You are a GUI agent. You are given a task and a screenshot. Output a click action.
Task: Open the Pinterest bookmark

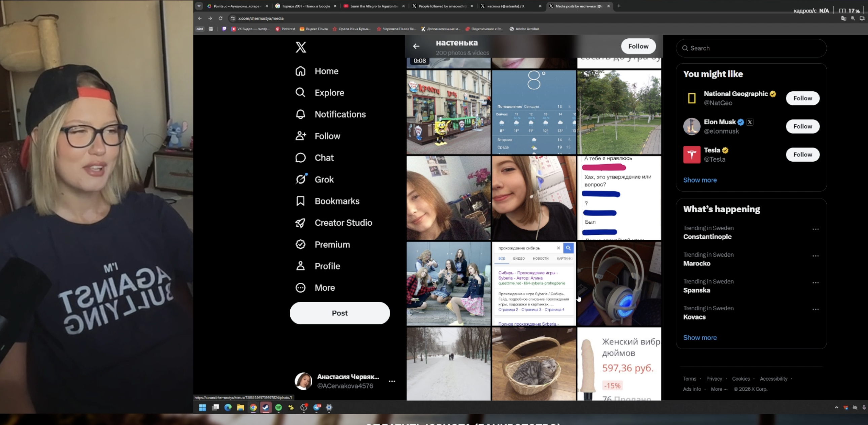click(285, 29)
